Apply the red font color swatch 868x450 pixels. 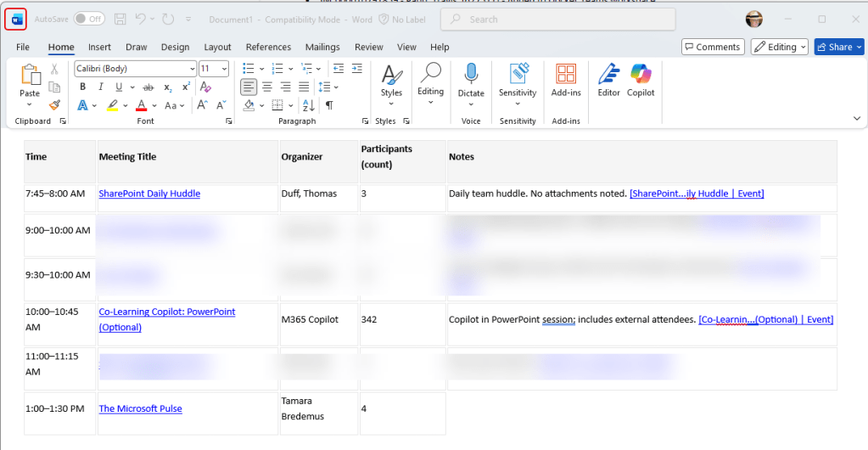(x=141, y=105)
